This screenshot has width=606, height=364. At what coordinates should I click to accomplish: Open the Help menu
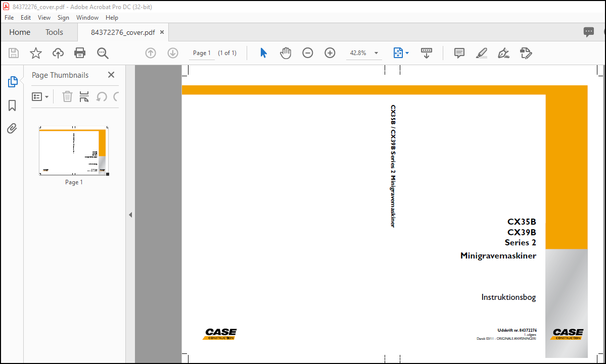click(112, 17)
